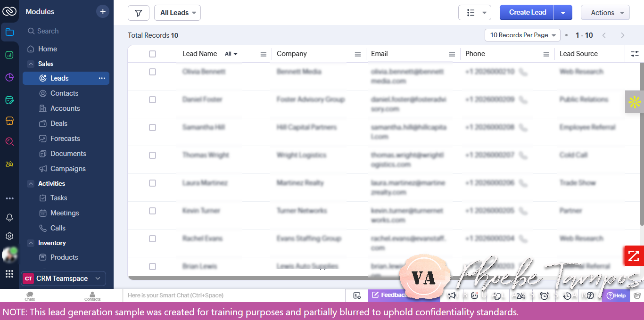Open the accessibility options icon
This screenshot has height=320, width=644.
coord(590,295)
